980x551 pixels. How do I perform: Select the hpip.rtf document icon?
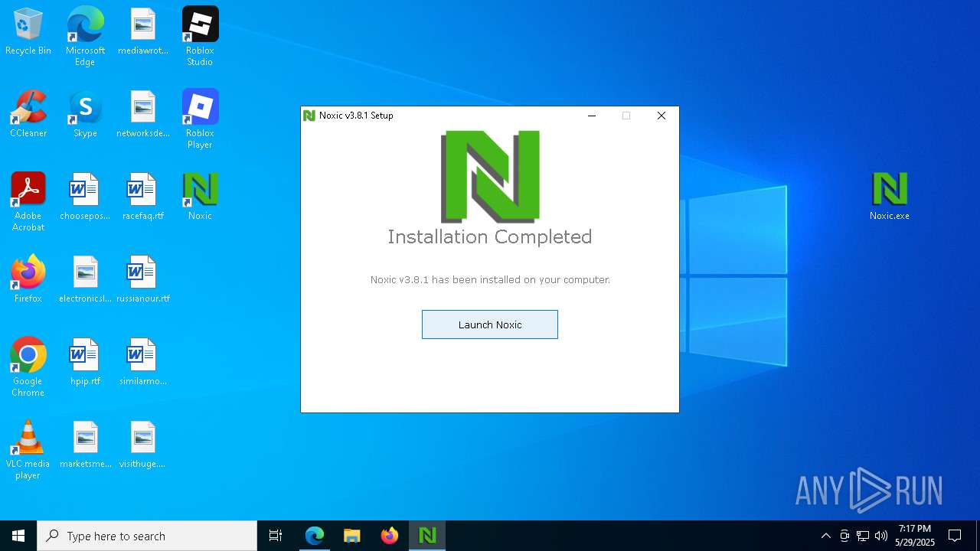pos(85,363)
